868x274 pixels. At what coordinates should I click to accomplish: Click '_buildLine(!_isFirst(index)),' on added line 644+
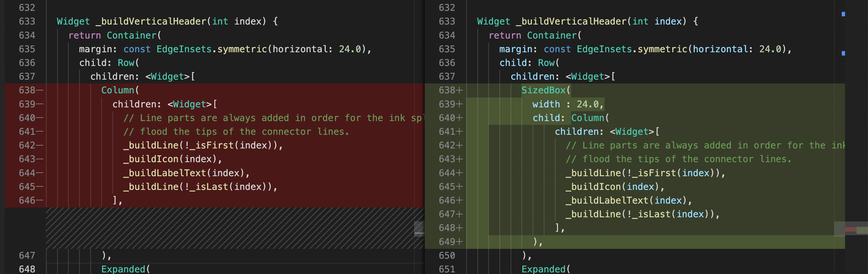pos(645,173)
